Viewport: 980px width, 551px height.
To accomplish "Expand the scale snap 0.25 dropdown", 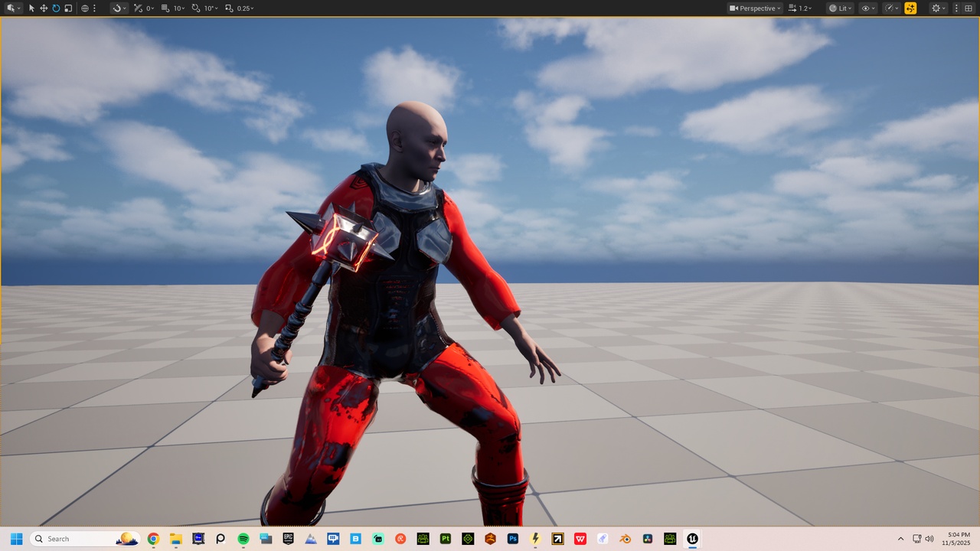I will point(246,8).
